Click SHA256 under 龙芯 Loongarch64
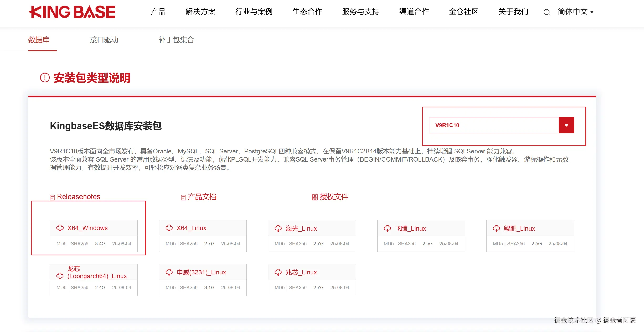 tap(80, 288)
